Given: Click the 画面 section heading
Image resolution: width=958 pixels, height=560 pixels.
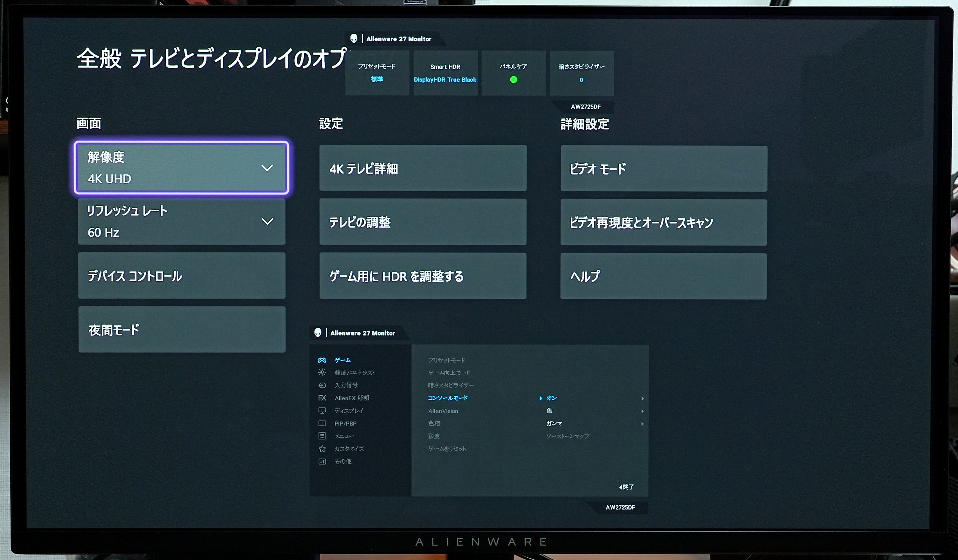Looking at the screenshot, I should tap(89, 123).
